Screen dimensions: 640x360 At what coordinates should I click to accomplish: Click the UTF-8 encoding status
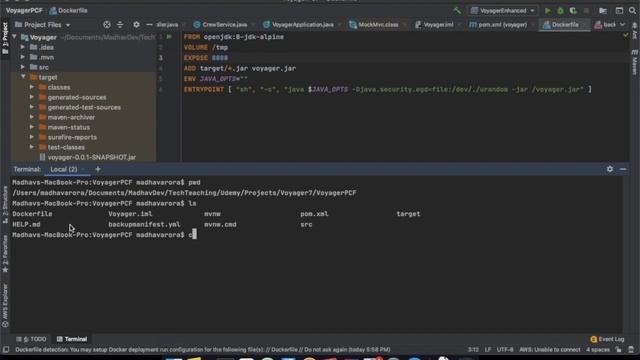point(505,350)
